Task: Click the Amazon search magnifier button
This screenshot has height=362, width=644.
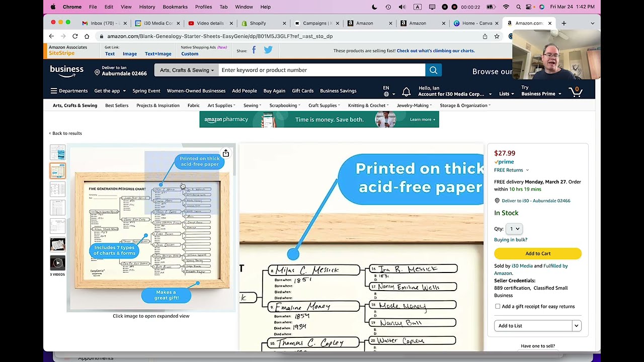Action: pyautogui.click(x=433, y=70)
